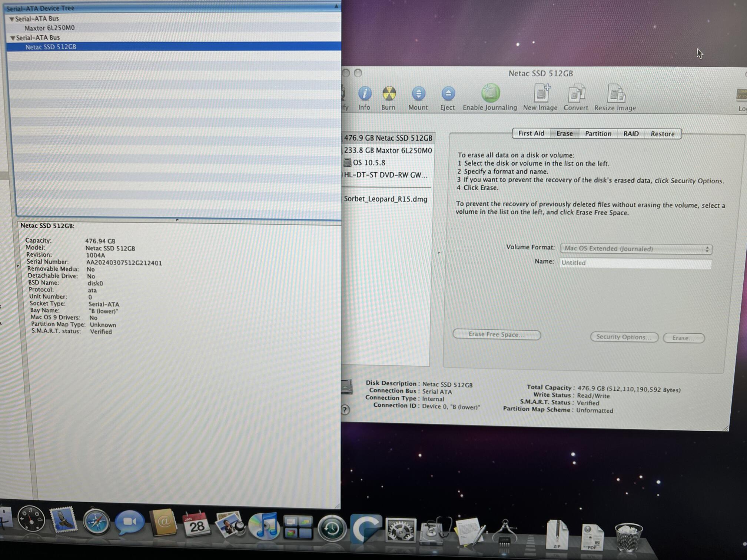747x560 pixels.
Task: Open Mail from the Dock
Action: pos(64,520)
